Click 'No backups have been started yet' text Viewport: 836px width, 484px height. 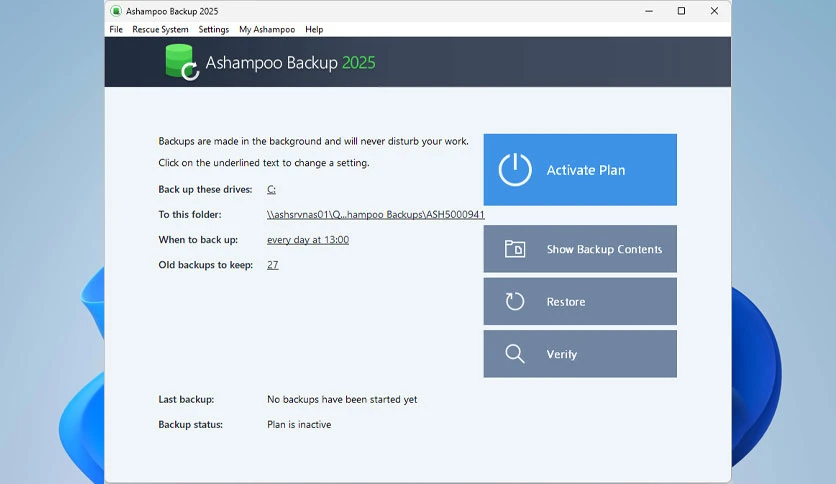pyautogui.click(x=342, y=399)
